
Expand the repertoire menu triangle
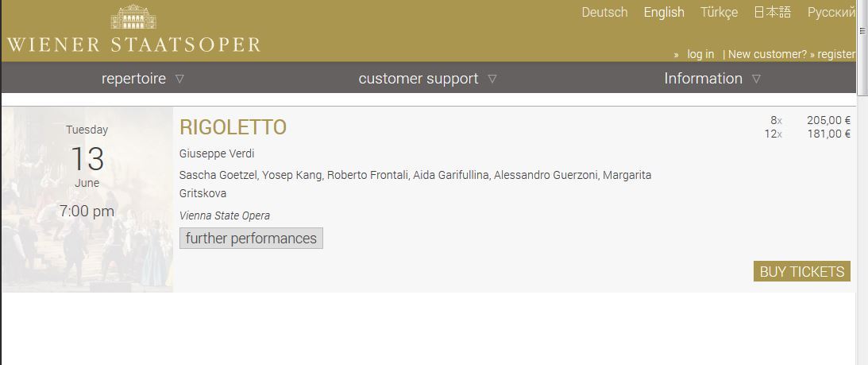[179, 79]
